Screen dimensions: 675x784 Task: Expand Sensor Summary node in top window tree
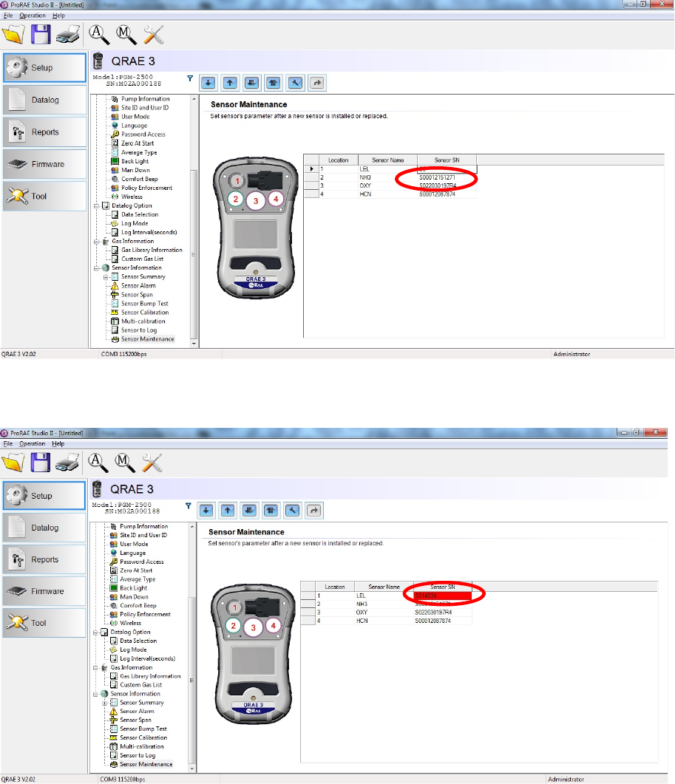(106, 277)
